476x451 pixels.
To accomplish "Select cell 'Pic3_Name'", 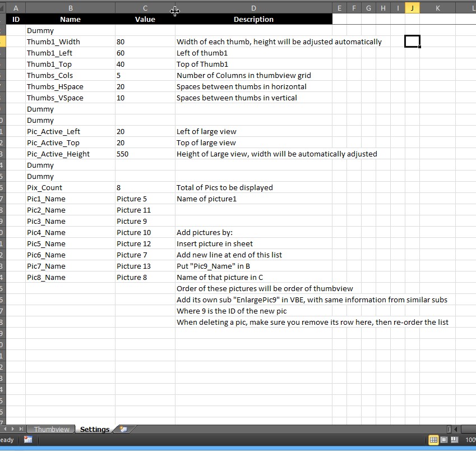I will (71, 222).
